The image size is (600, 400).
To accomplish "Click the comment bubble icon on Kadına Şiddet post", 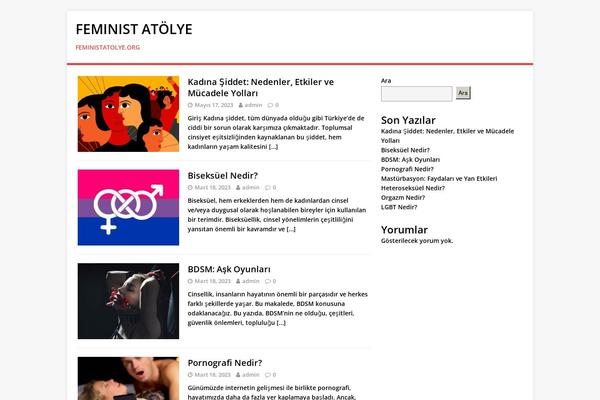I will tap(270, 105).
